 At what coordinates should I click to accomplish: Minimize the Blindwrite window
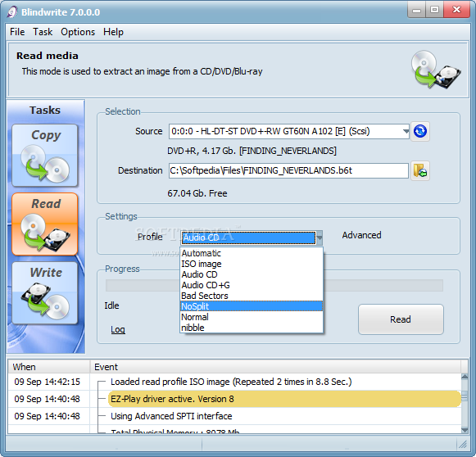click(416, 10)
